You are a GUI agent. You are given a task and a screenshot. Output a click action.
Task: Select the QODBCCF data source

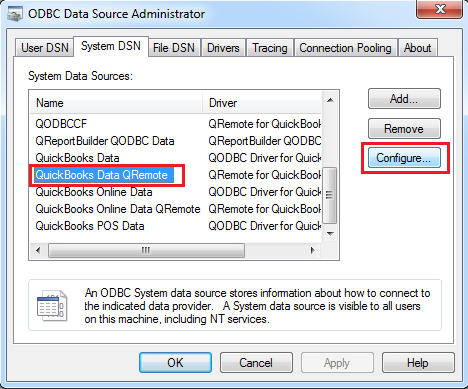pyautogui.click(x=61, y=124)
